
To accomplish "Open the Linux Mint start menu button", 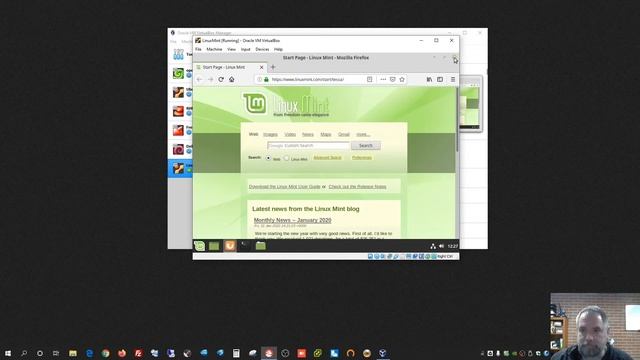I will click(199, 246).
